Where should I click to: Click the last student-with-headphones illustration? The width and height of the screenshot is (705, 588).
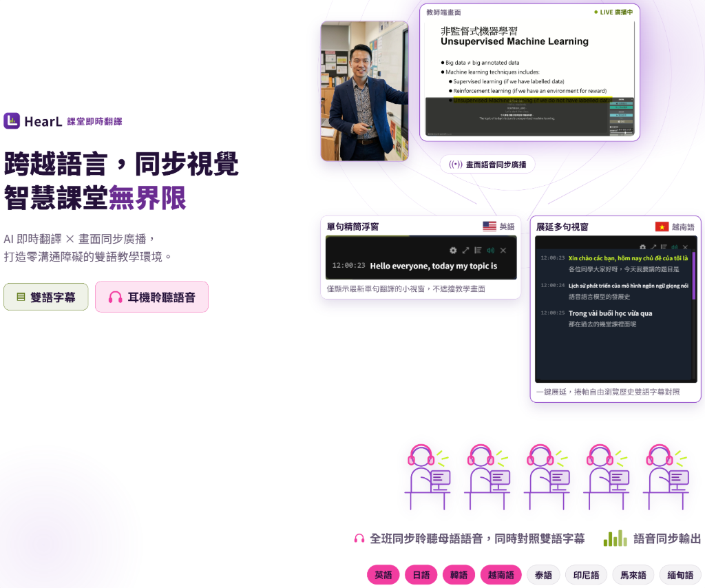pos(666,477)
